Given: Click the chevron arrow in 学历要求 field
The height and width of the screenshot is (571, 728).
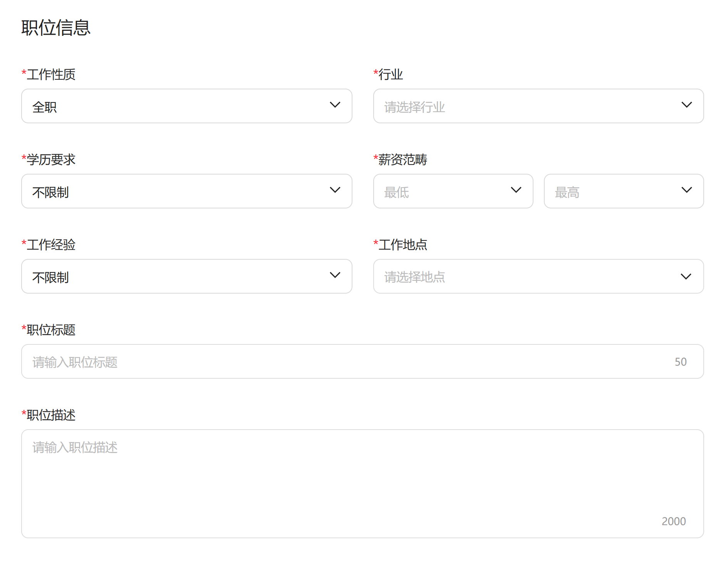Looking at the screenshot, I should pos(335,190).
